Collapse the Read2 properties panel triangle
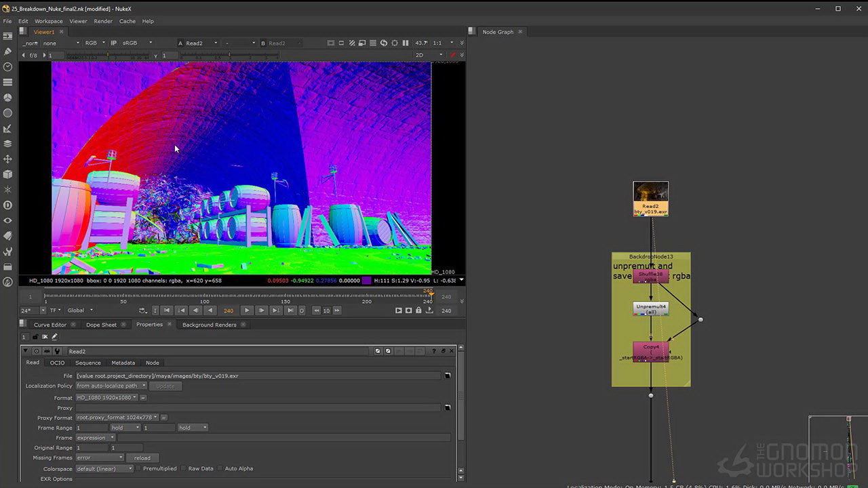868x488 pixels. 26,351
